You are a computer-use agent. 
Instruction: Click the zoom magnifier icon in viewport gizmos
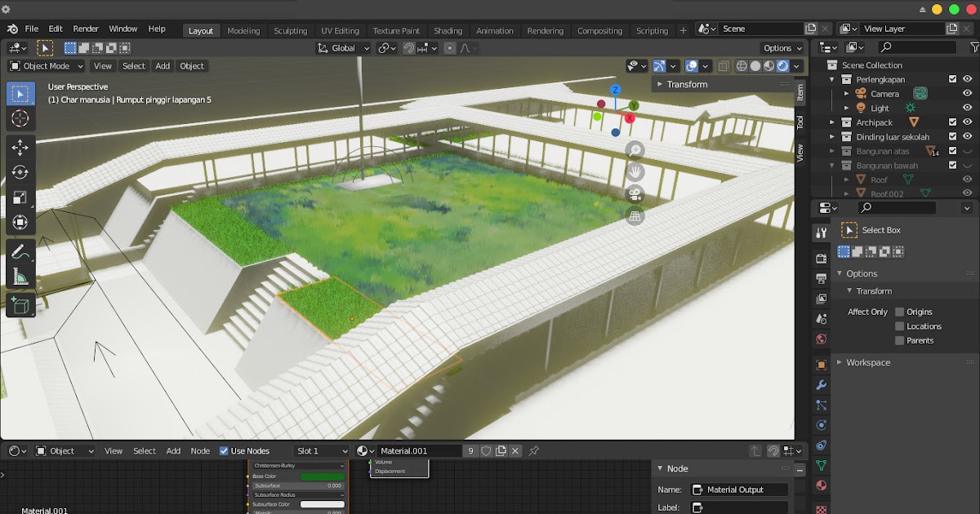pos(635,149)
